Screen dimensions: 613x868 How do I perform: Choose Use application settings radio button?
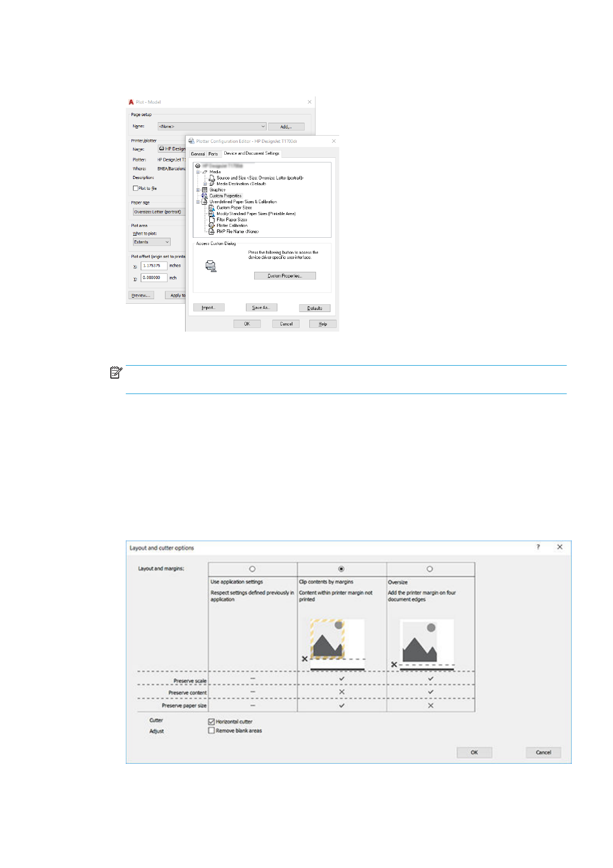[253, 569]
